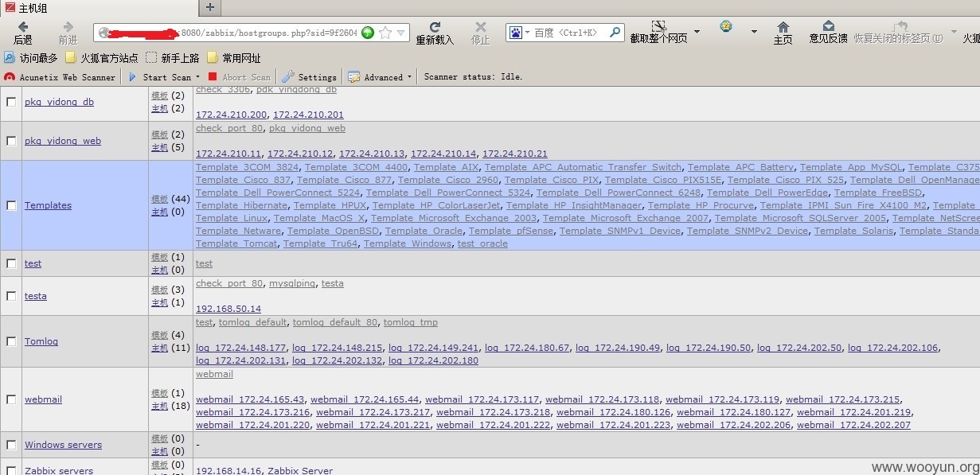Open the 截取整个网页 dropdown arrow
The width and height of the screenshot is (980, 475).
coord(697,32)
